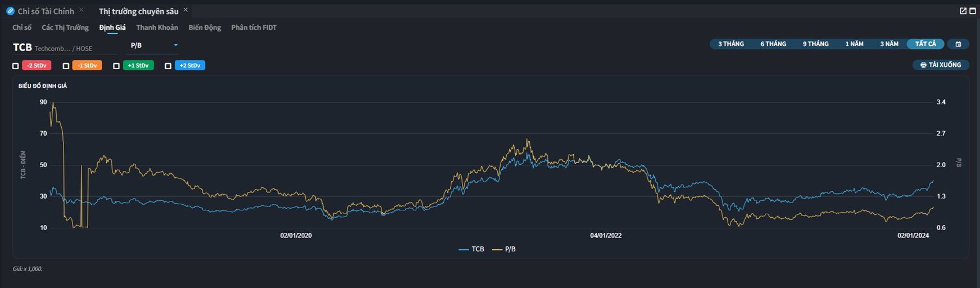980x288 pixels.
Task: Close the Thị trường chuyên sâu tab
Action: click(185, 10)
